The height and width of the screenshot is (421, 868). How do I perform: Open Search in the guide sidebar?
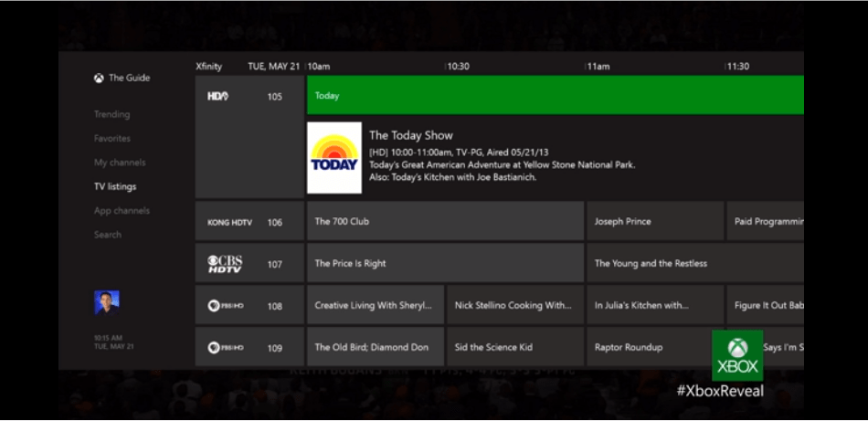click(108, 235)
